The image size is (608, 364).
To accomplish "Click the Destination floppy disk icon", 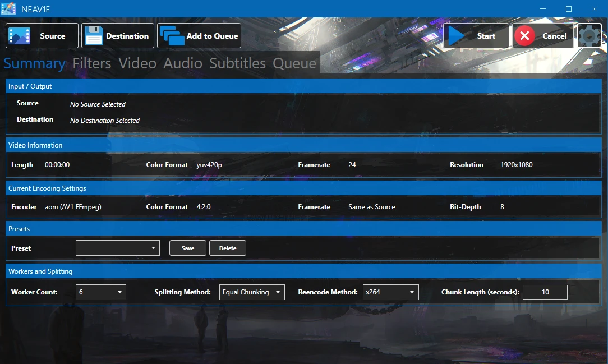I will pyautogui.click(x=94, y=36).
